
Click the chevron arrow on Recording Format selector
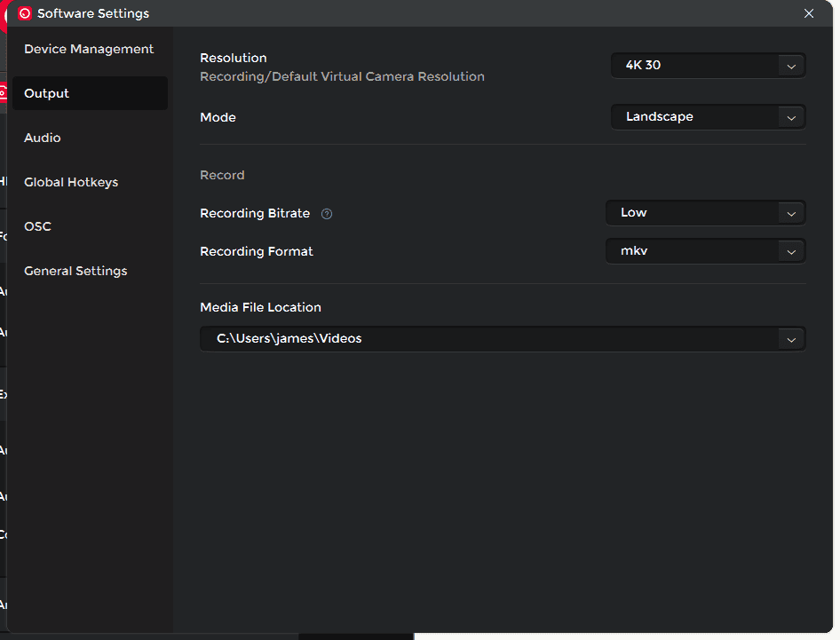[x=790, y=251]
